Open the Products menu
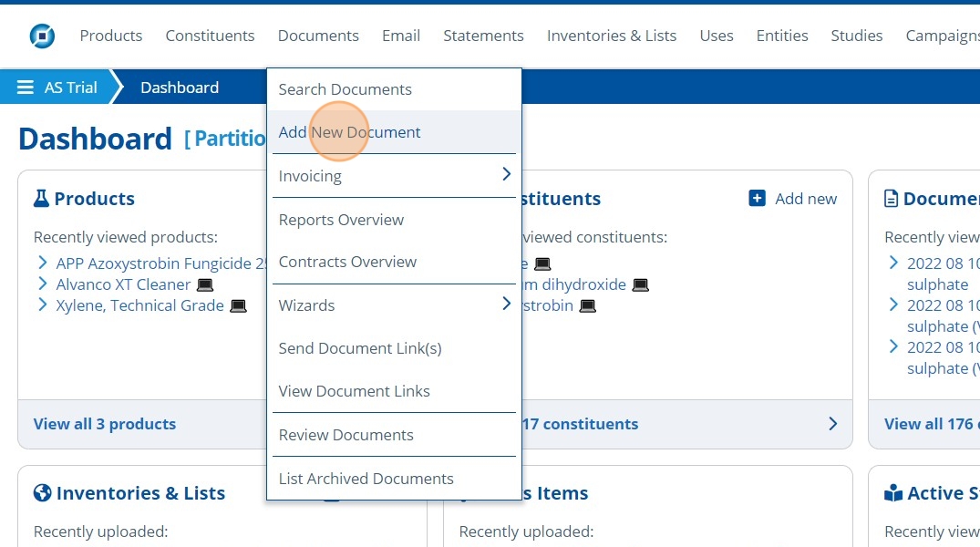980x547 pixels. pyautogui.click(x=110, y=36)
